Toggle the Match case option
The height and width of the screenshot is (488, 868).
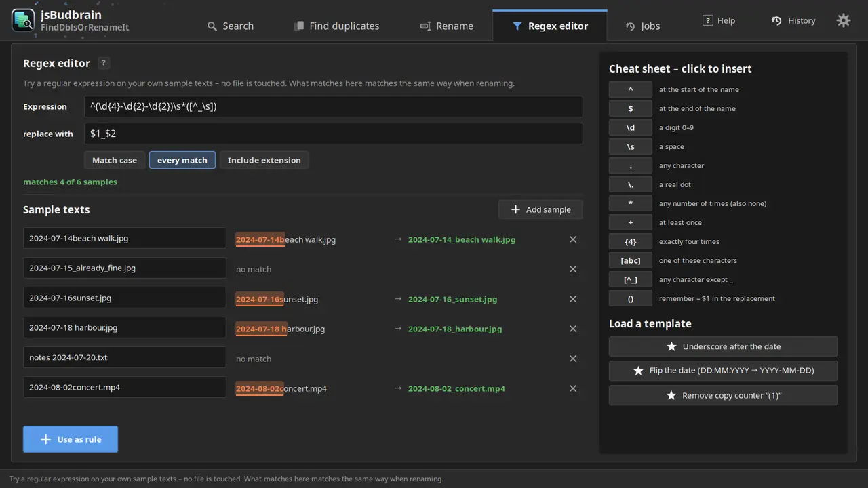pyautogui.click(x=115, y=160)
